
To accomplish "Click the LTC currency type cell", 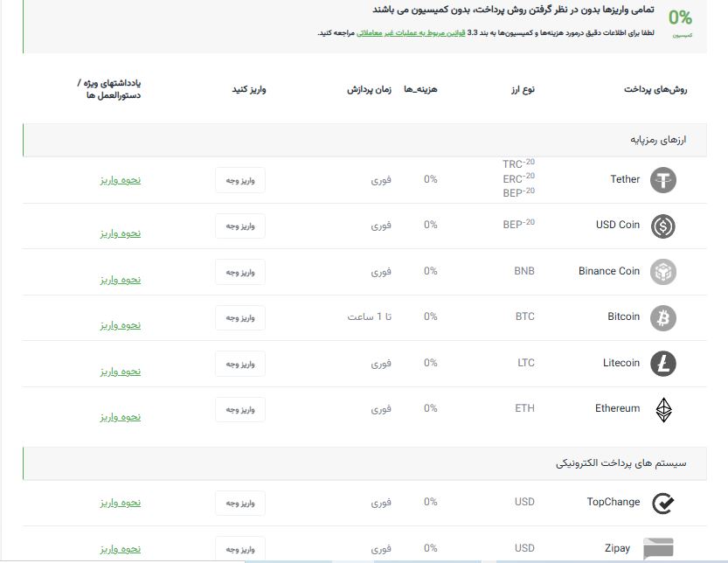I will pyautogui.click(x=526, y=363).
